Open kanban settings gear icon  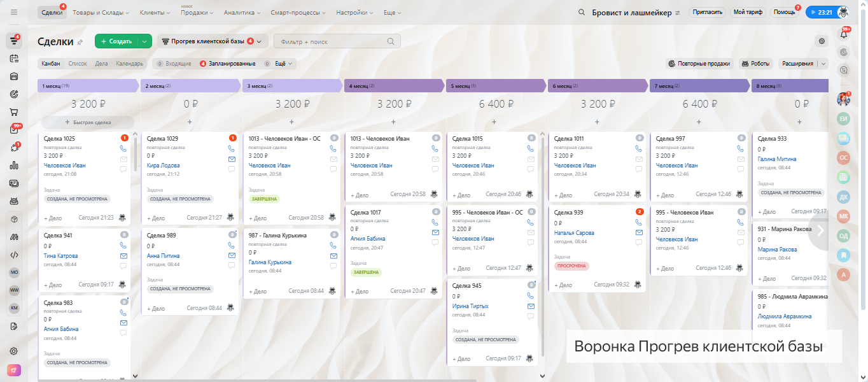click(x=822, y=41)
